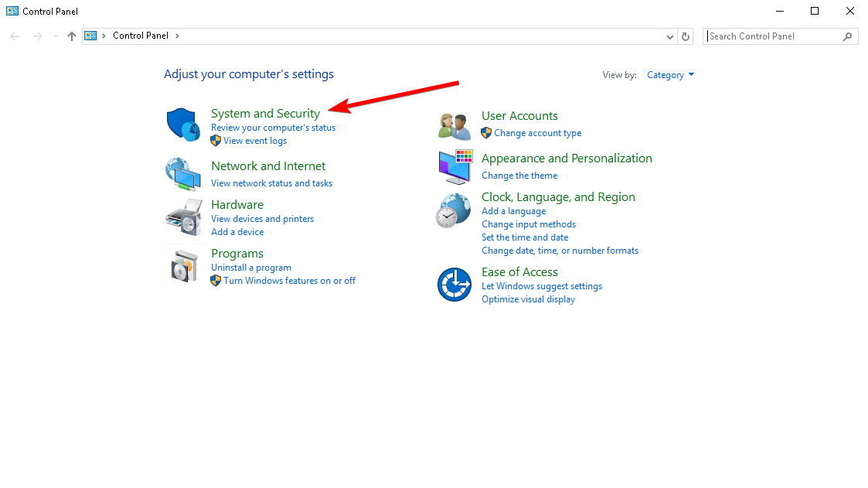Click the Ease of Access icon
Viewport: 868px width, 488px height.
click(x=454, y=285)
